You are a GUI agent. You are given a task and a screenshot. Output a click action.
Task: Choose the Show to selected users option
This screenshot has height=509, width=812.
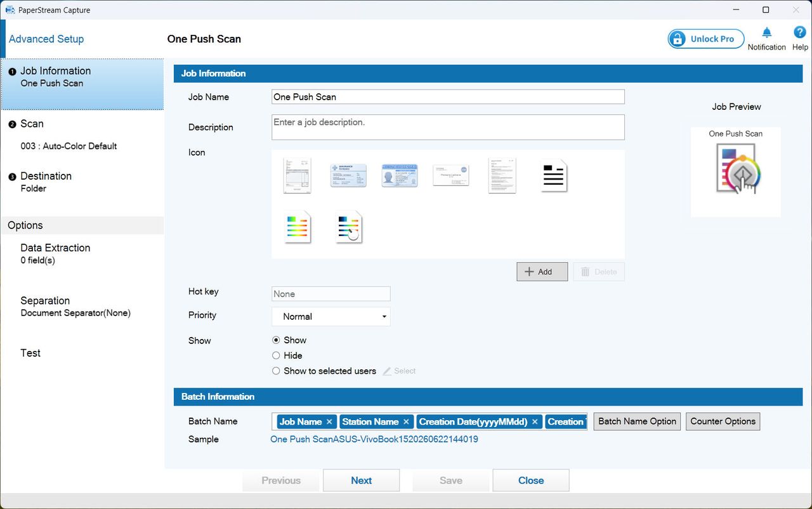pyautogui.click(x=276, y=371)
